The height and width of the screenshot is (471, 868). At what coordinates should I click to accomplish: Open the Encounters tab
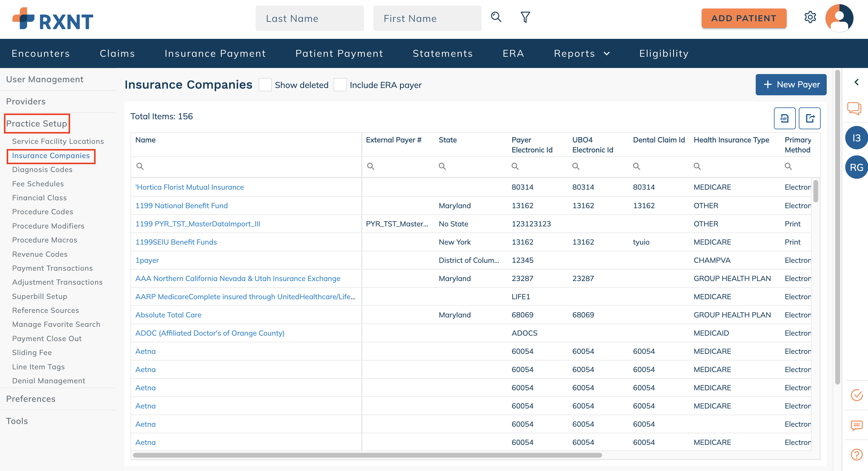click(x=41, y=53)
